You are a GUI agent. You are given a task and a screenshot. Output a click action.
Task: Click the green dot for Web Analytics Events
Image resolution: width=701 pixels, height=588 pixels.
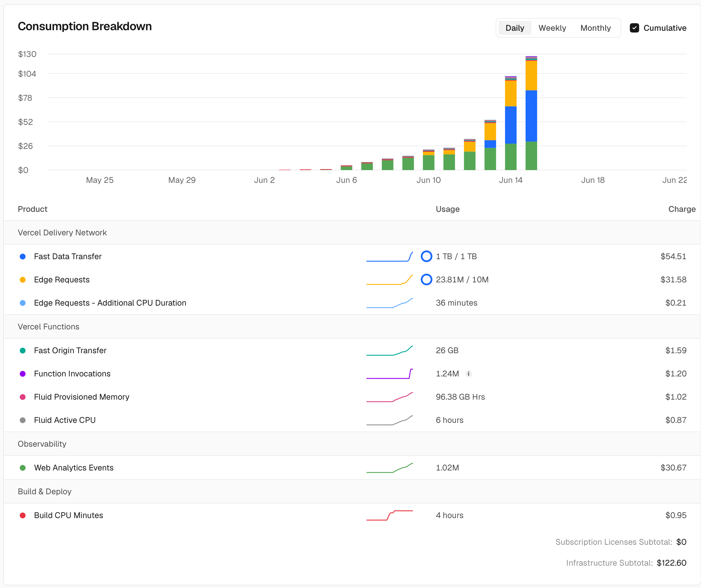[23, 468]
